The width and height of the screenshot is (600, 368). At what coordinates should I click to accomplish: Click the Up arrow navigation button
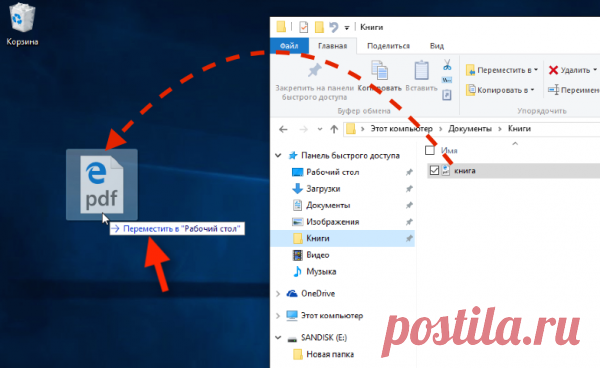pos(334,129)
